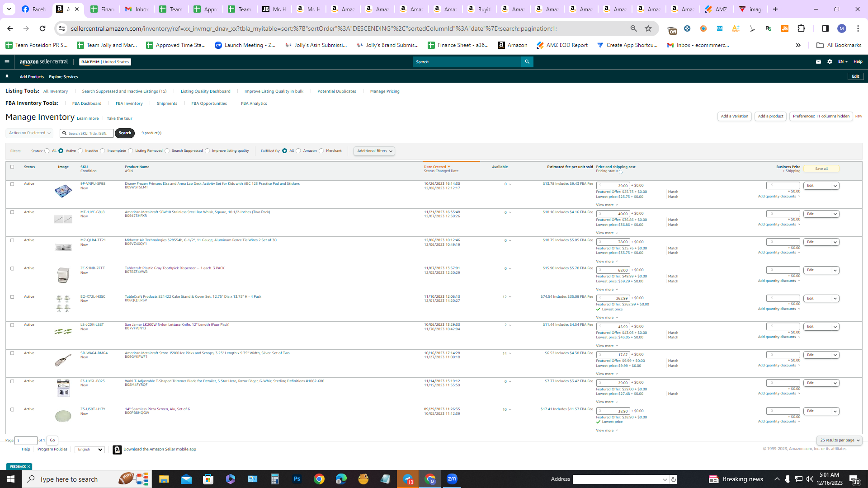This screenshot has width=868, height=488.
Task: Open the Windows Start menu
Action: [11, 479]
